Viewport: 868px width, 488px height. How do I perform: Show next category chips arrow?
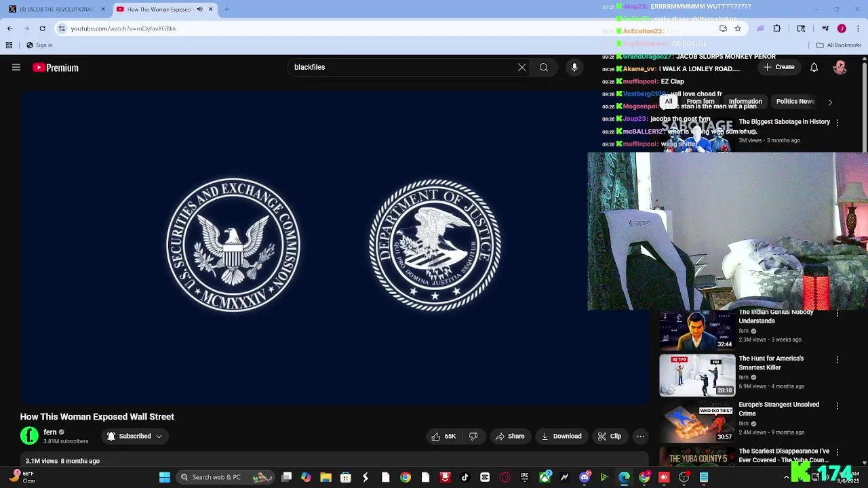830,102
